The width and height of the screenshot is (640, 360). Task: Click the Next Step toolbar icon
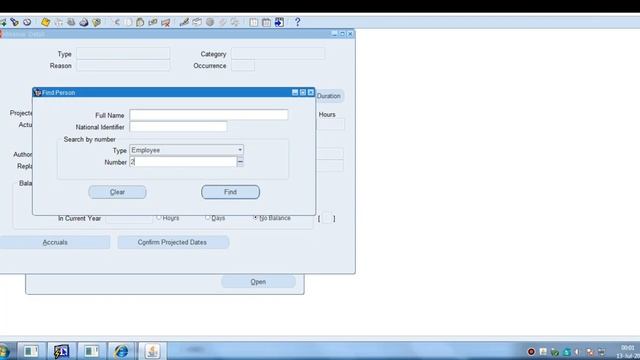[58, 22]
